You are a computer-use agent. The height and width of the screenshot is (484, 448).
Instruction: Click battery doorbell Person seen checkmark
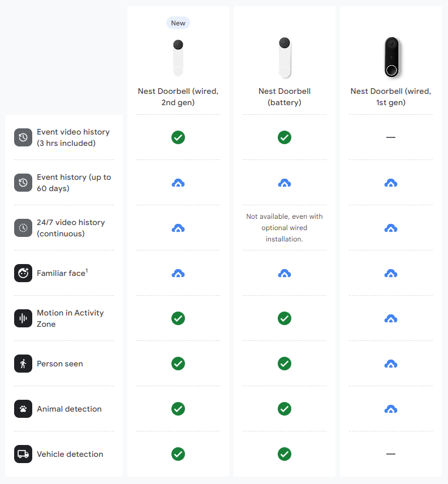pos(285,364)
